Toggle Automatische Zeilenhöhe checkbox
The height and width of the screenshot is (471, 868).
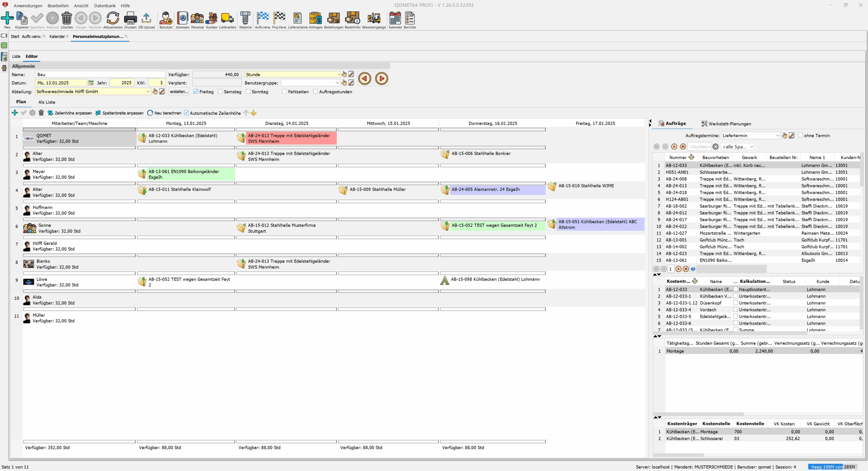pyautogui.click(x=186, y=113)
